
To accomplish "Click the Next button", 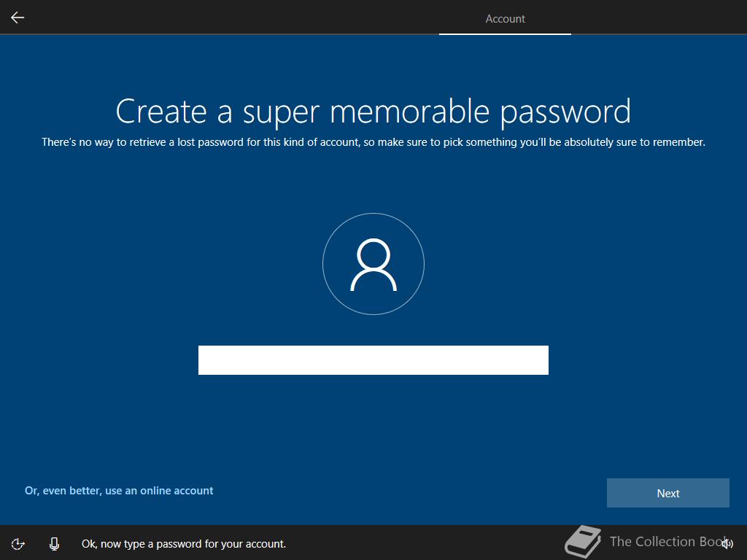I will (668, 493).
